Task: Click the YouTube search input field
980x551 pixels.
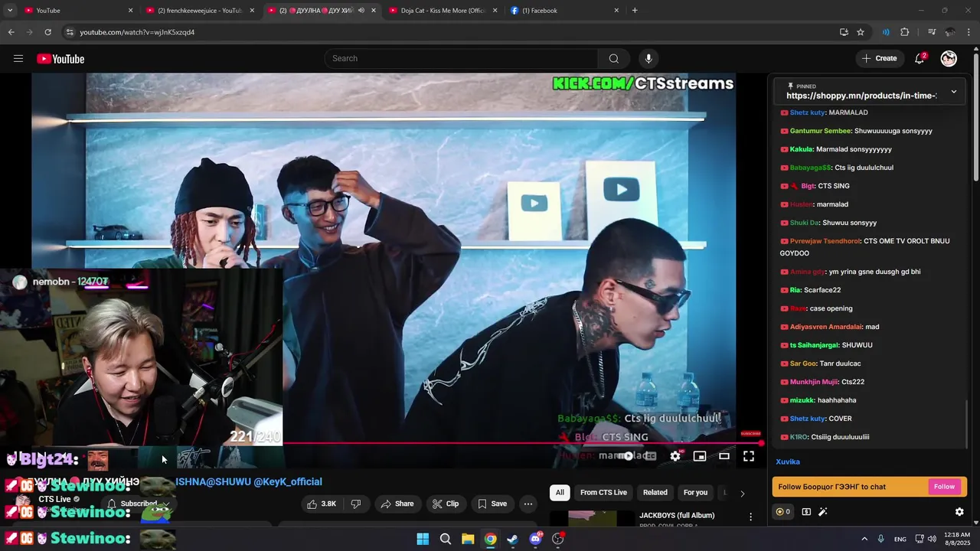Action: [461, 59]
